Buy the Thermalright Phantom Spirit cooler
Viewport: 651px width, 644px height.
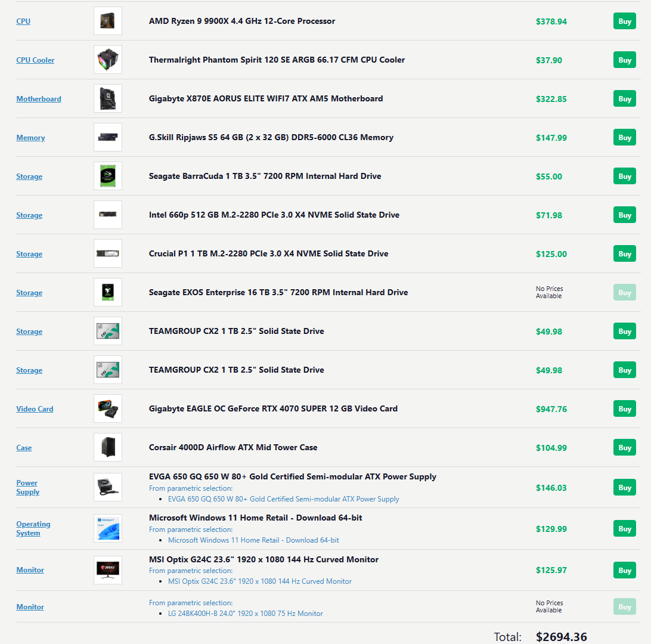click(624, 60)
